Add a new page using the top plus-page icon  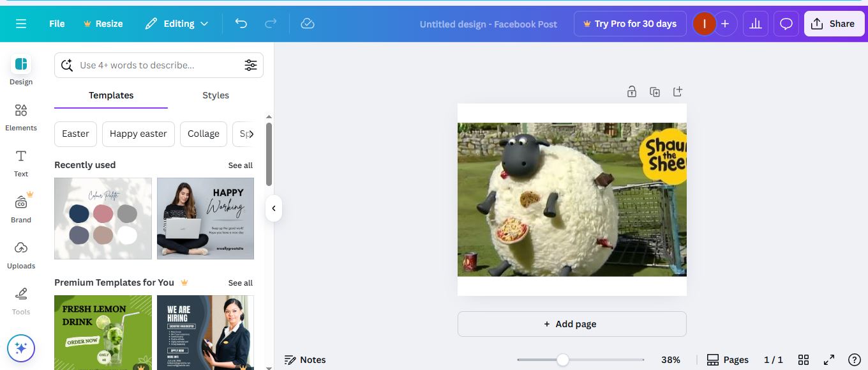pos(678,92)
